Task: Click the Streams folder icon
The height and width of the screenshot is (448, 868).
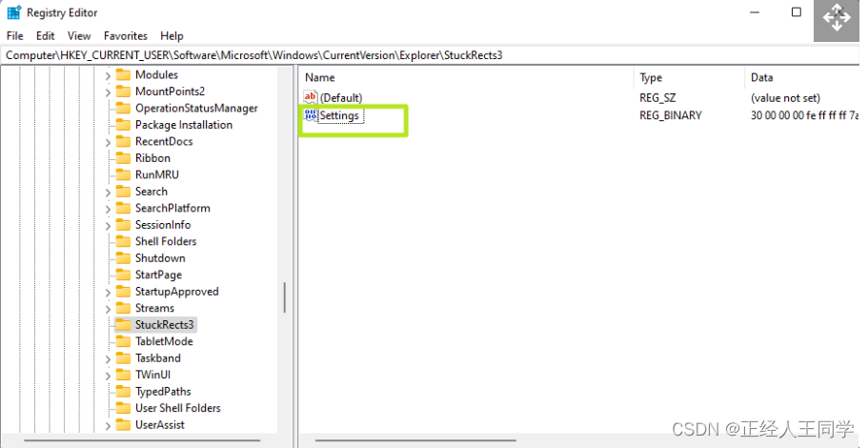Action: [x=124, y=308]
